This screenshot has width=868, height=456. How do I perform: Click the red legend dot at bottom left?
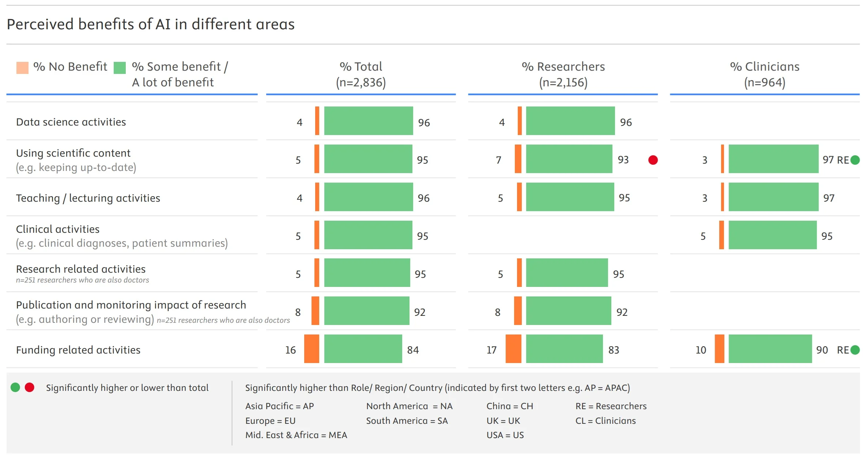(x=30, y=387)
